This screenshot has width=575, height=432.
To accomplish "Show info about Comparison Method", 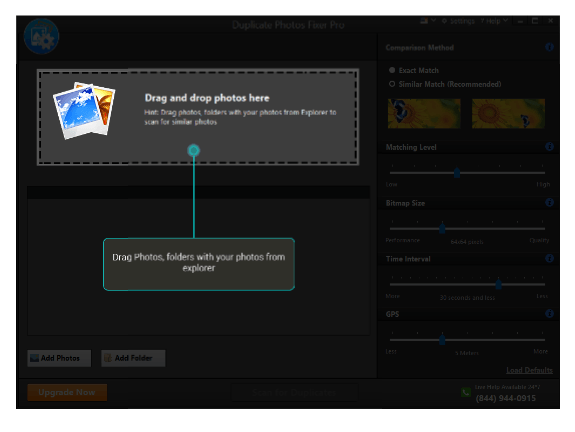I will pyautogui.click(x=549, y=47).
